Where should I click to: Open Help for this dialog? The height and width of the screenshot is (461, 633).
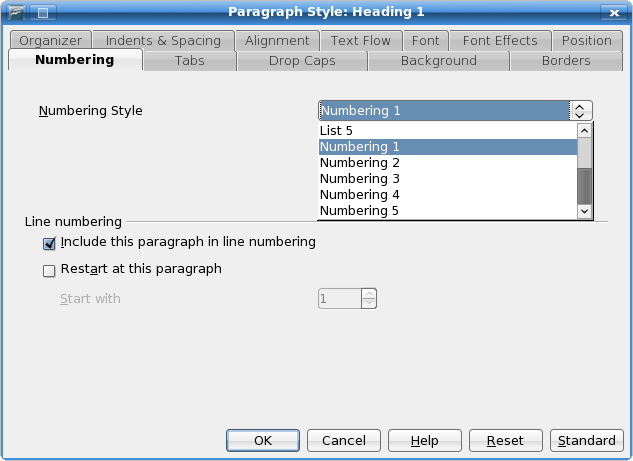(424, 440)
